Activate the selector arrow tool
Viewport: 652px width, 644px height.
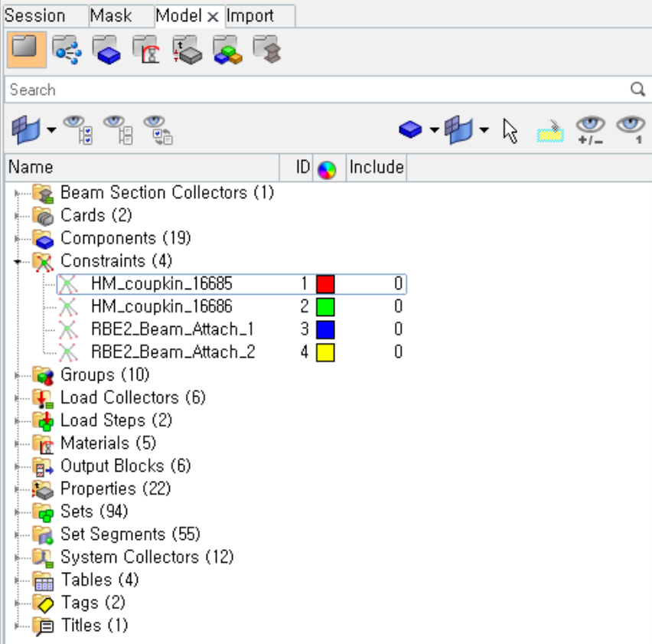click(510, 130)
